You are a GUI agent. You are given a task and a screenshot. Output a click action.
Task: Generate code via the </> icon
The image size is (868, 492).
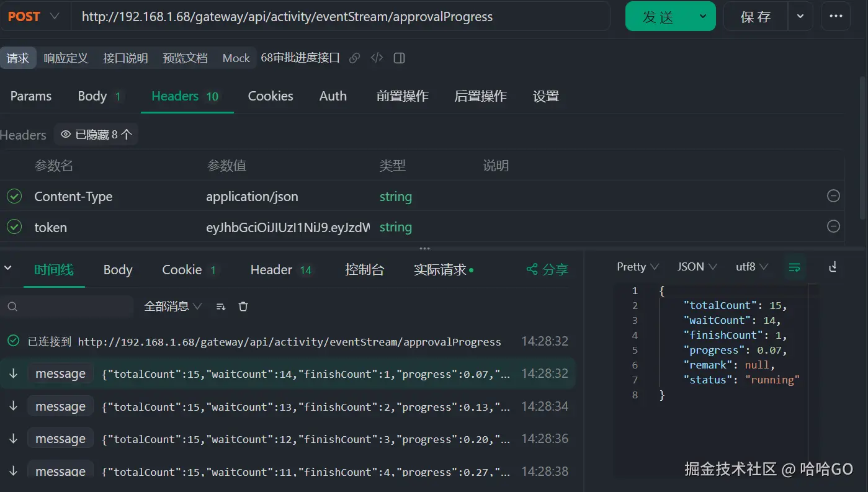click(377, 58)
